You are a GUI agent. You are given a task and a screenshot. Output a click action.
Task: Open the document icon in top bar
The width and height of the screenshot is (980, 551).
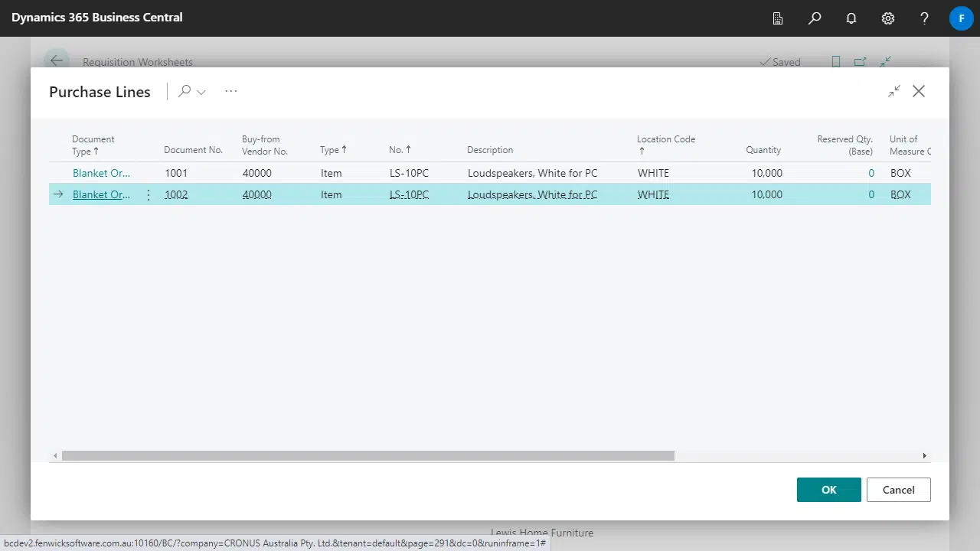(778, 18)
